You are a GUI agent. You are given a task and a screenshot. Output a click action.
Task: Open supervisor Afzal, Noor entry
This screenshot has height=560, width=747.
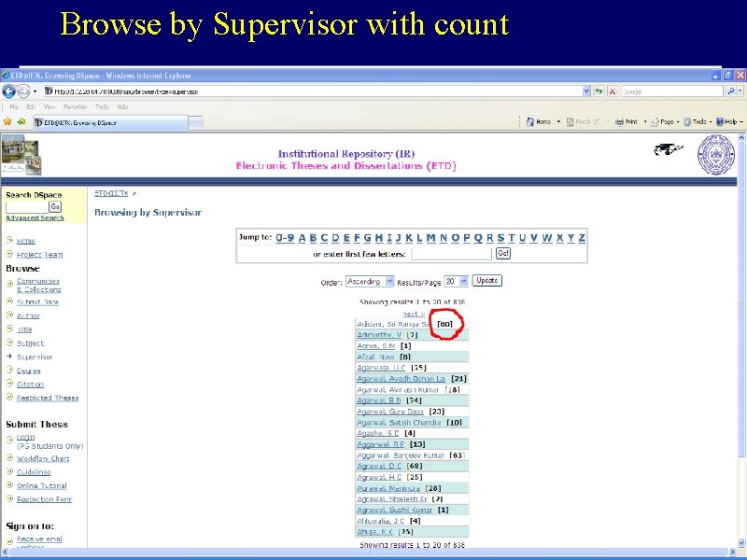376,357
